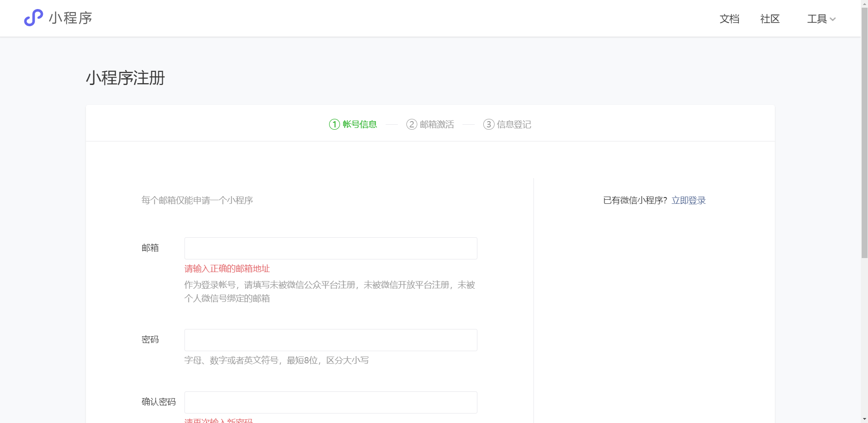Click the password hint 字母、数字或者英文符号
The height and width of the screenshot is (423, 868).
point(276,360)
